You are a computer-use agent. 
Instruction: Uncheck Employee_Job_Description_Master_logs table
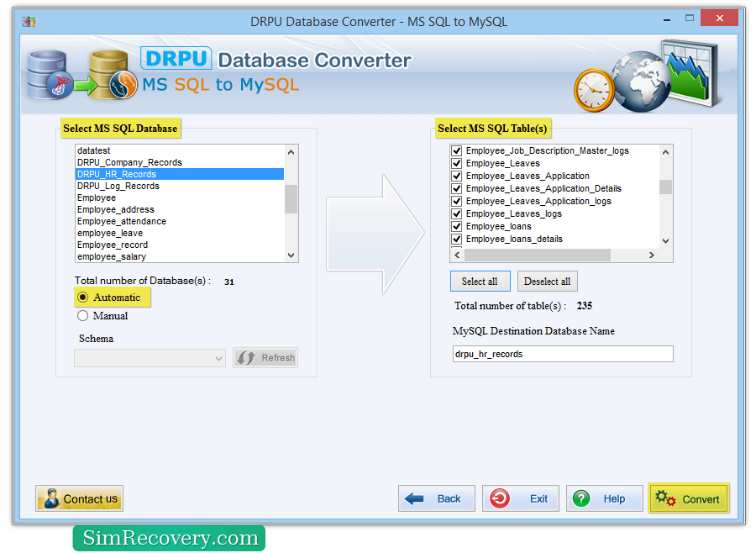(457, 151)
